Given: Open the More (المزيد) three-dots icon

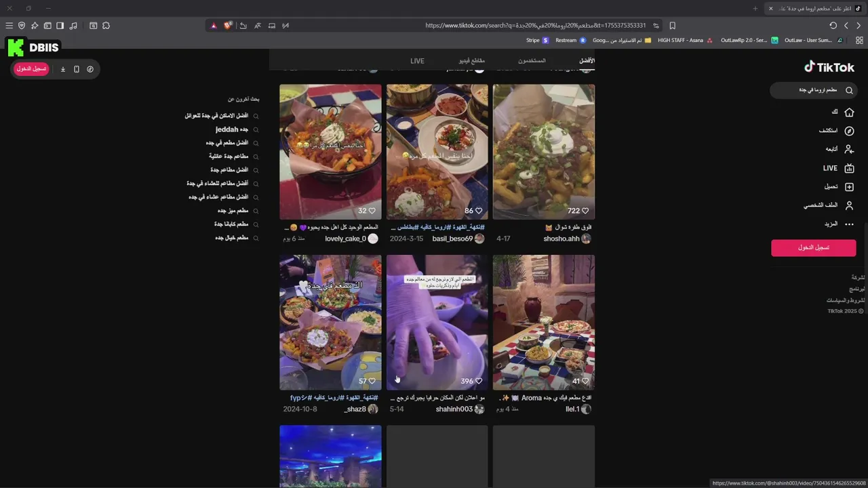Looking at the screenshot, I should pyautogui.click(x=849, y=224).
